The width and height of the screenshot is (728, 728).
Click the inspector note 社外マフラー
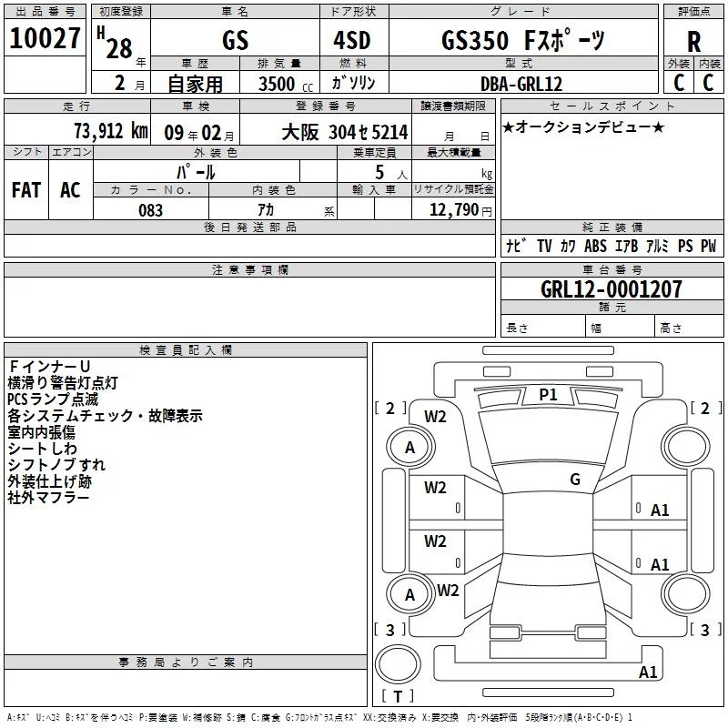pyautogui.click(x=48, y=498)
